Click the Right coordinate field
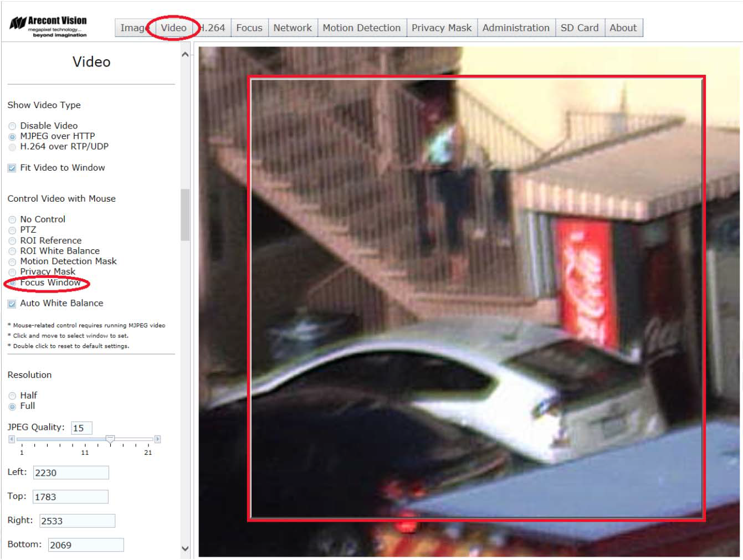The width and height of the screenshot is (743, 560). [x=77, y=521]
